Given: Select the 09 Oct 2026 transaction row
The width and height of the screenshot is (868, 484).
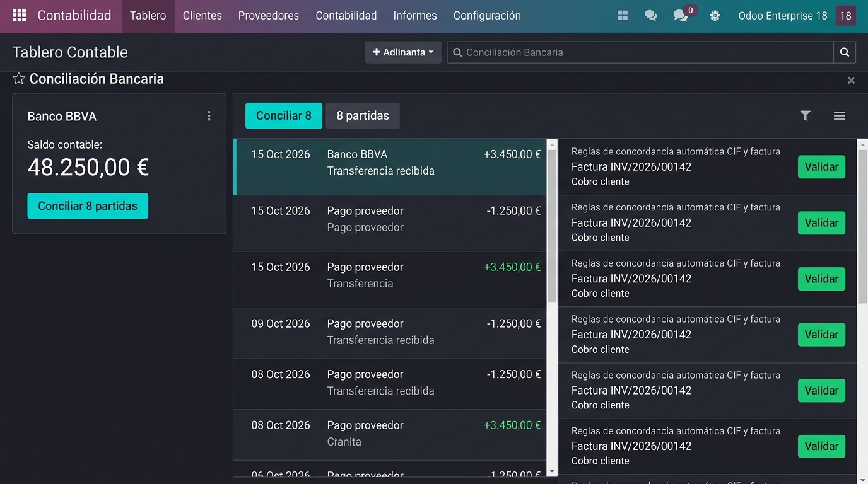Looking at the screenshot, I should pyautogui.click(x=390, y=333).
